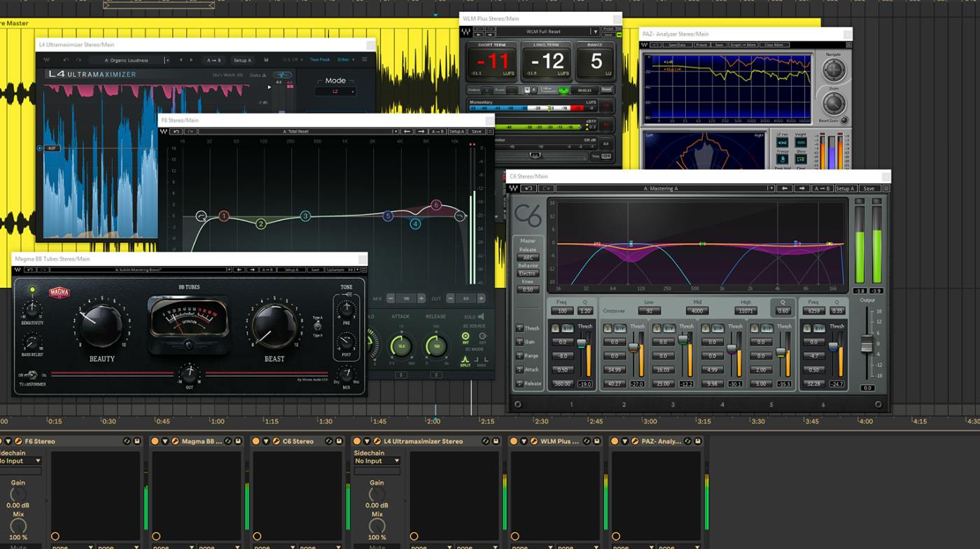The height and width of the screenshot is (549, 980).
Task: Click undo arrow in C6 toolbar
Action: pos(530,188)
